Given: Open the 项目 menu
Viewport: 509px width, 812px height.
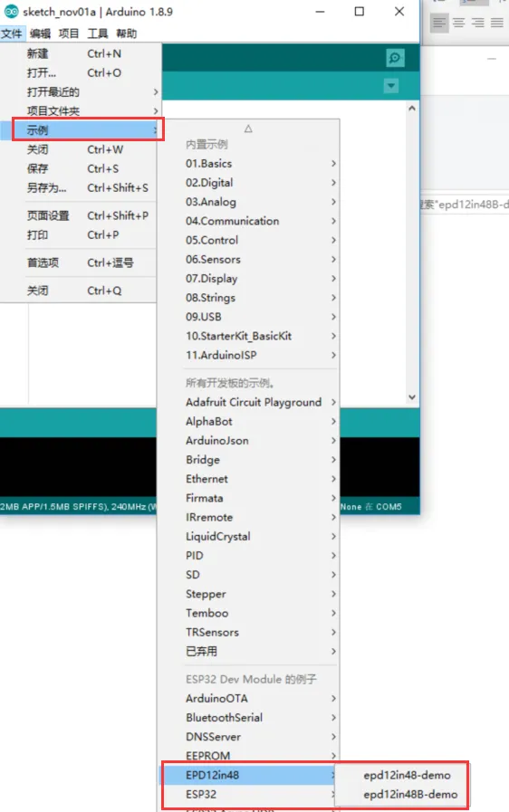Looking at the screenshot, I should [69, 33].
